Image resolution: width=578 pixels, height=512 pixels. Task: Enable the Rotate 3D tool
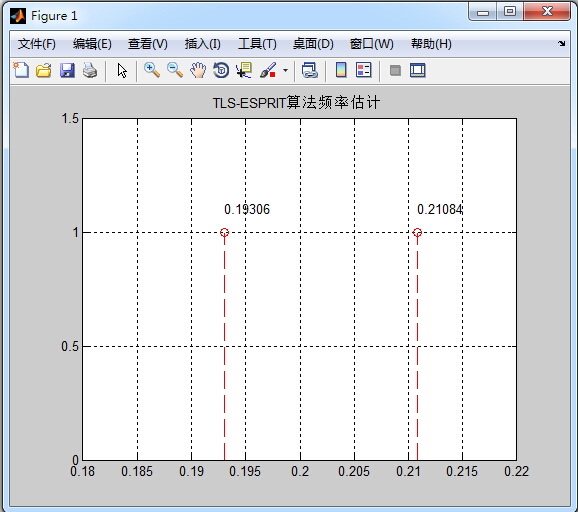[221, 70]
